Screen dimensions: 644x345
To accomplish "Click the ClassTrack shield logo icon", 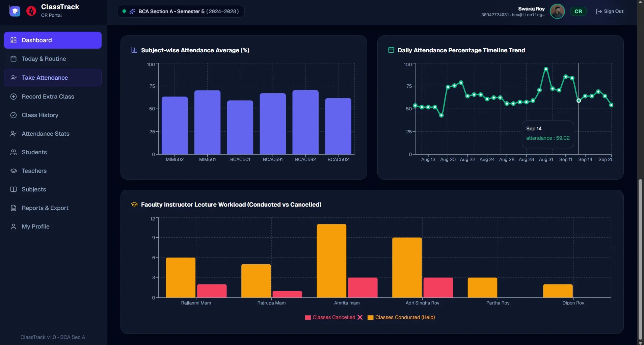I will click(15, 11).
